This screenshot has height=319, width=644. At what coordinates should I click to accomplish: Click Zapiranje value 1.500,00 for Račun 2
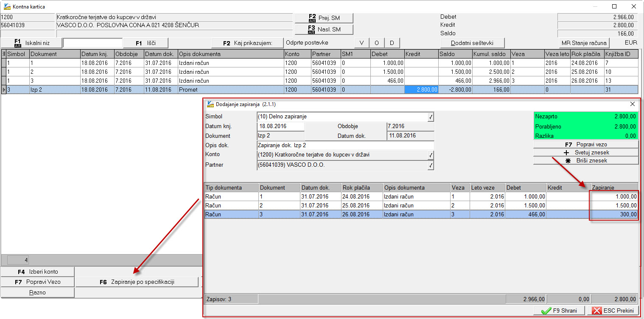(614, 205)
